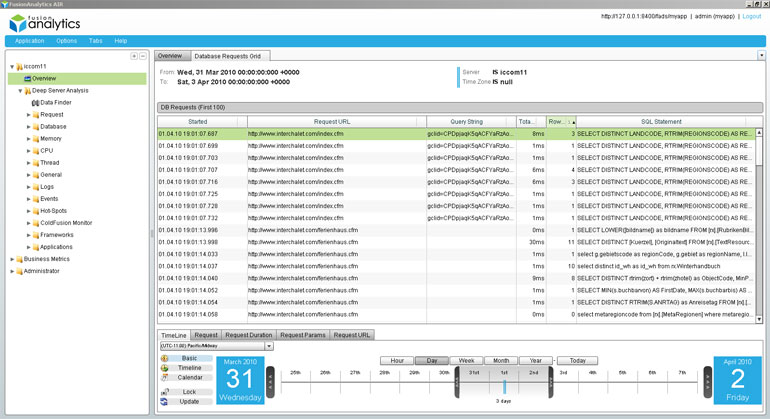Click the Deep Server Analysis icon

point(28,91)
